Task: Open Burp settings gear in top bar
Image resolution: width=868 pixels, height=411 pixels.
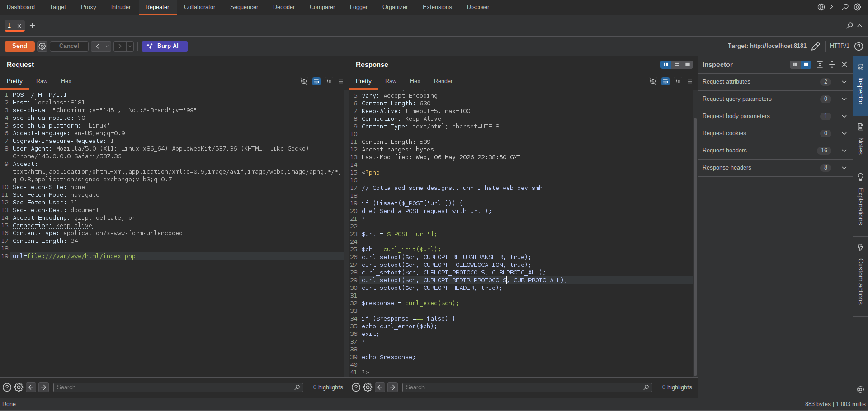Action: [x=857, y=7]
